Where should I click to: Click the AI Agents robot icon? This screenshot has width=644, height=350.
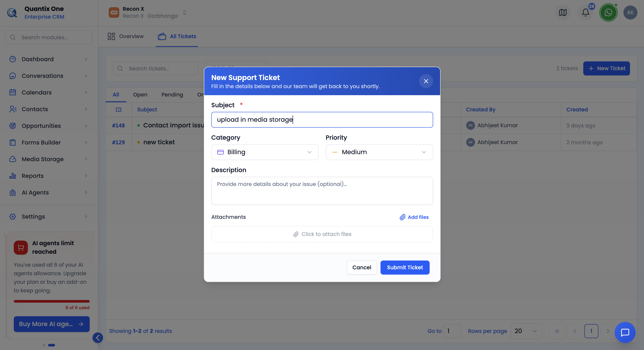(12, 192)
